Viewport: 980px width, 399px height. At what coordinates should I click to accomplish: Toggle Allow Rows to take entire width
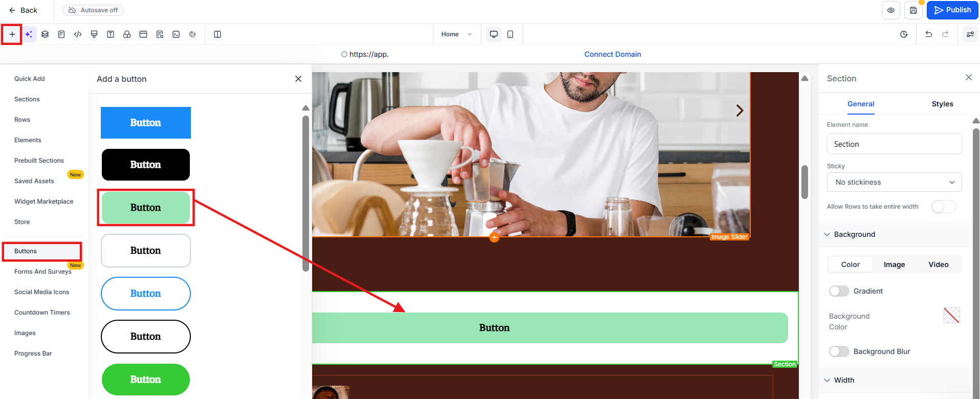click(x=943, y=207)
